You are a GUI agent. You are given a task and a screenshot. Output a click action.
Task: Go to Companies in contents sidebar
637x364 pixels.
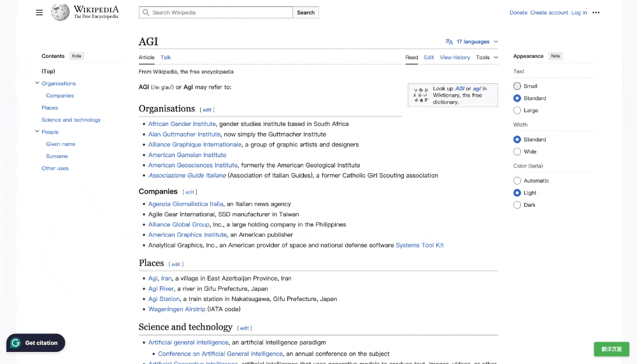pos(60,95)
